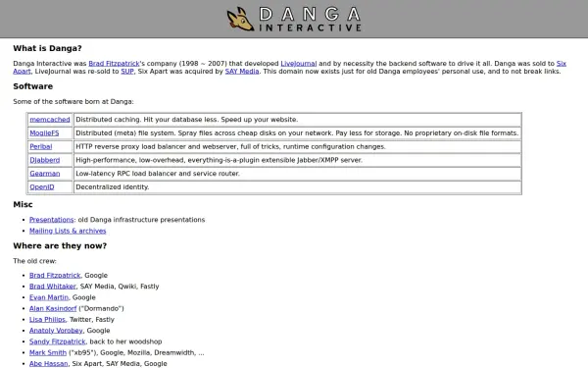This screenshot has width=588, height=368.
Task: Open the Gearman project link
Action: [45, 174]
